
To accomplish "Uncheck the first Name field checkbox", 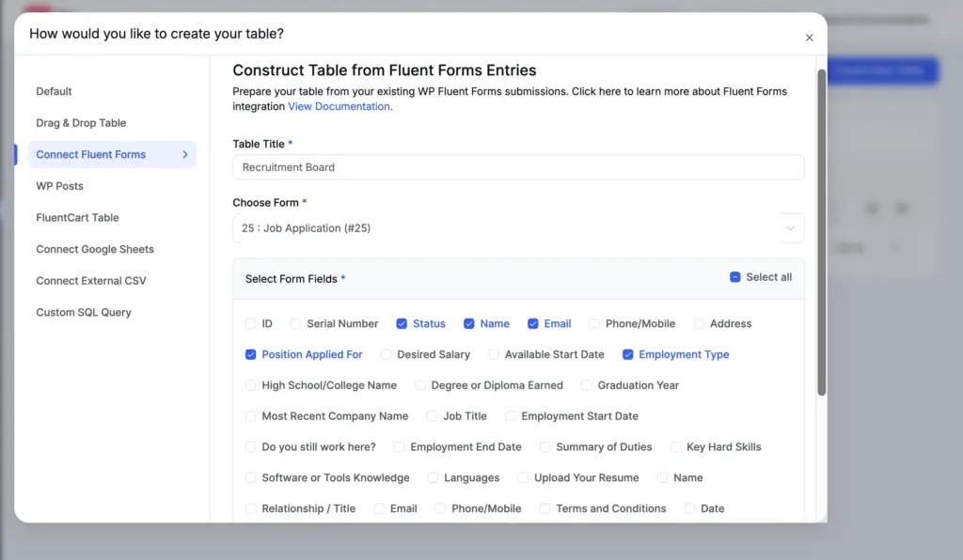I will pyautogui.click(x=469, y=324).
